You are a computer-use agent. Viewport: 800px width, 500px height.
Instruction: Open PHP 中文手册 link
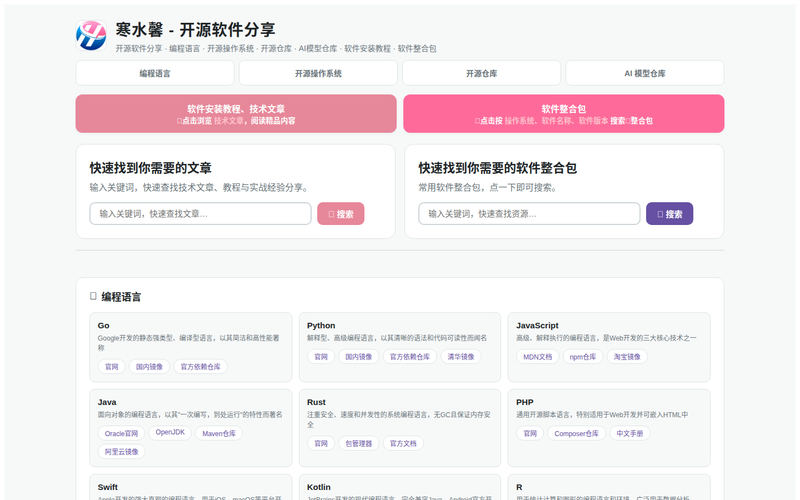(x=630, y=433)
